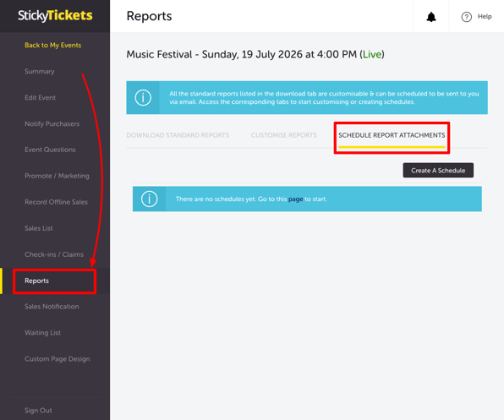504x420 pixels.
Task: Go back to My Events
Action: [52, 45]
